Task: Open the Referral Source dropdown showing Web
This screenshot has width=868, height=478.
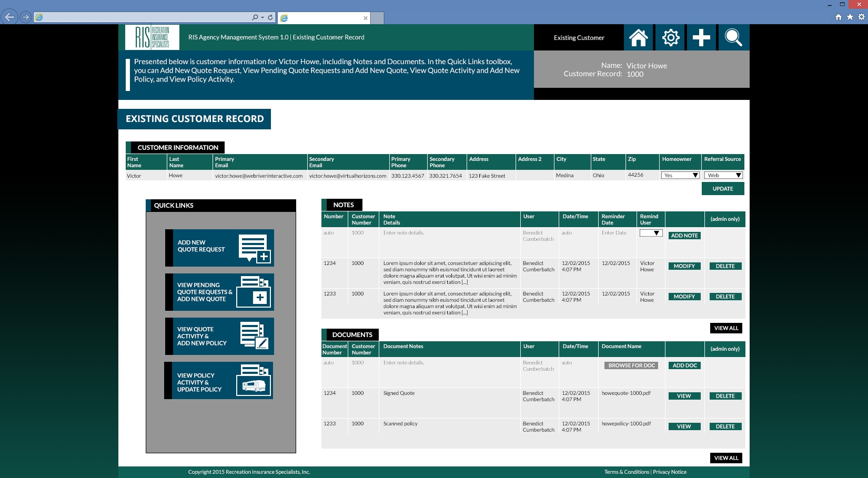Action: [723, 175]
